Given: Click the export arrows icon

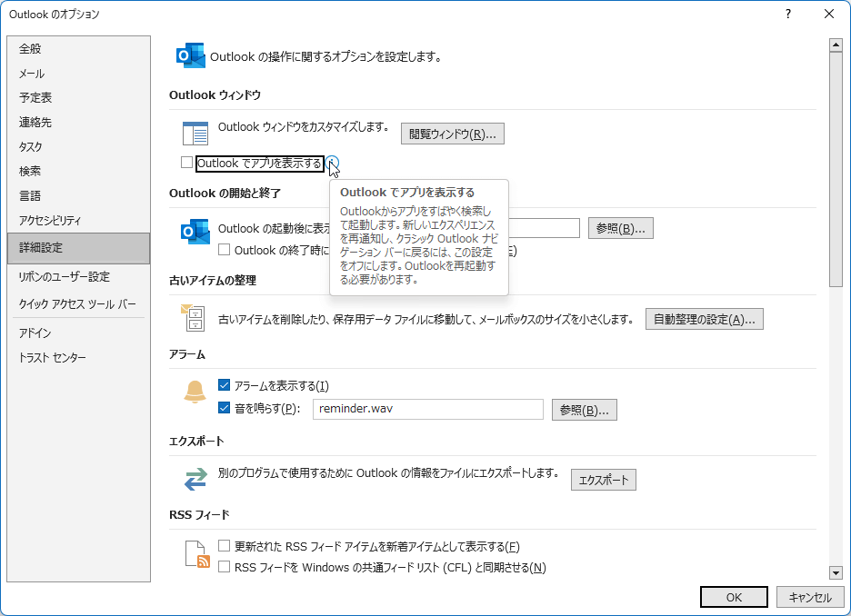Looking at the screenshot, I should [x=195, y=479].
